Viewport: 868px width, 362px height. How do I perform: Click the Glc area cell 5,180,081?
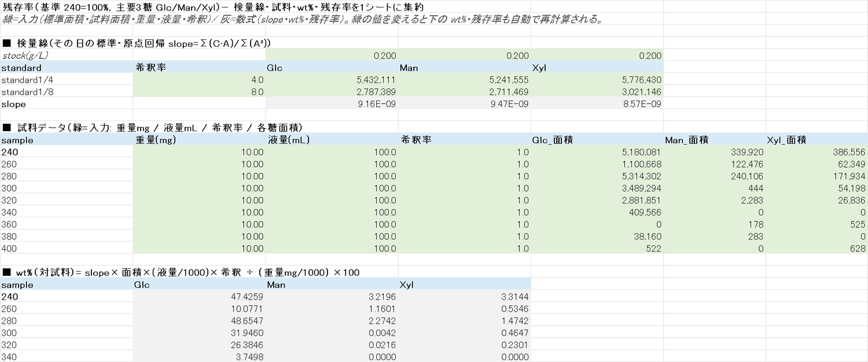(597, 152)
